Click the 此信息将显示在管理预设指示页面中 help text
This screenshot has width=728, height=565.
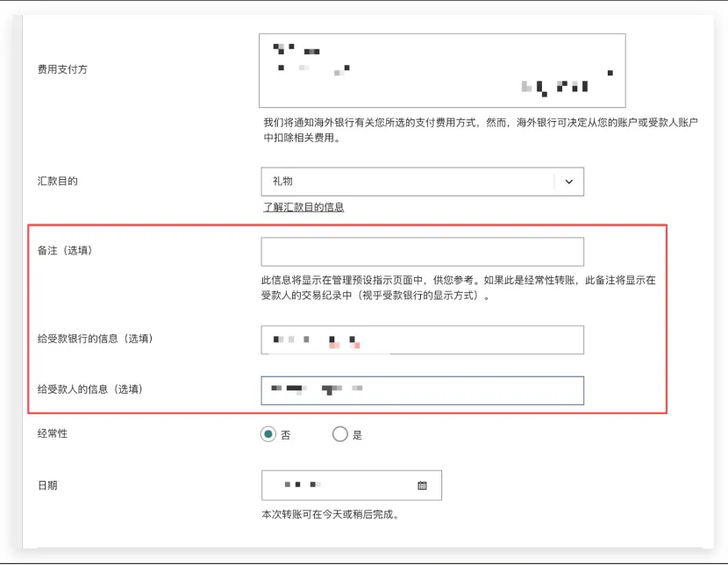pos(458,288)
